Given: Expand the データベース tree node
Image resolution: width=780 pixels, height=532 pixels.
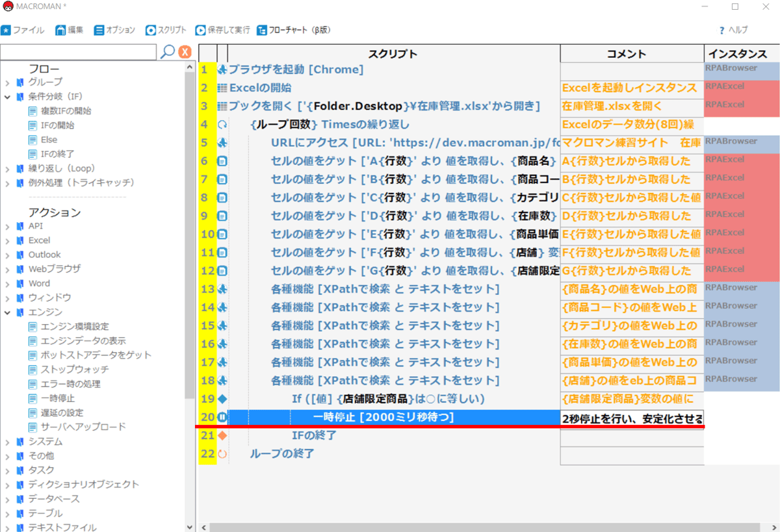Looking at the screenshot, I should tap(7, 499).
